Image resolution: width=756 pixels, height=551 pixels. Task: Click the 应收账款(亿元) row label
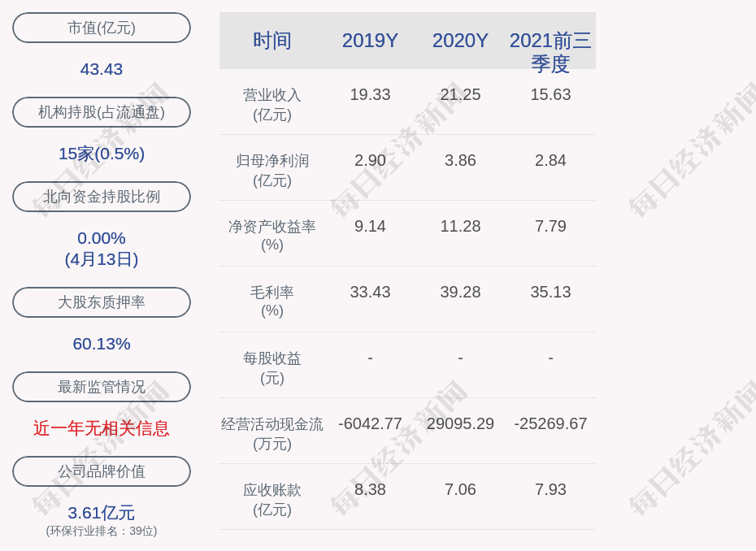[272, 500]
